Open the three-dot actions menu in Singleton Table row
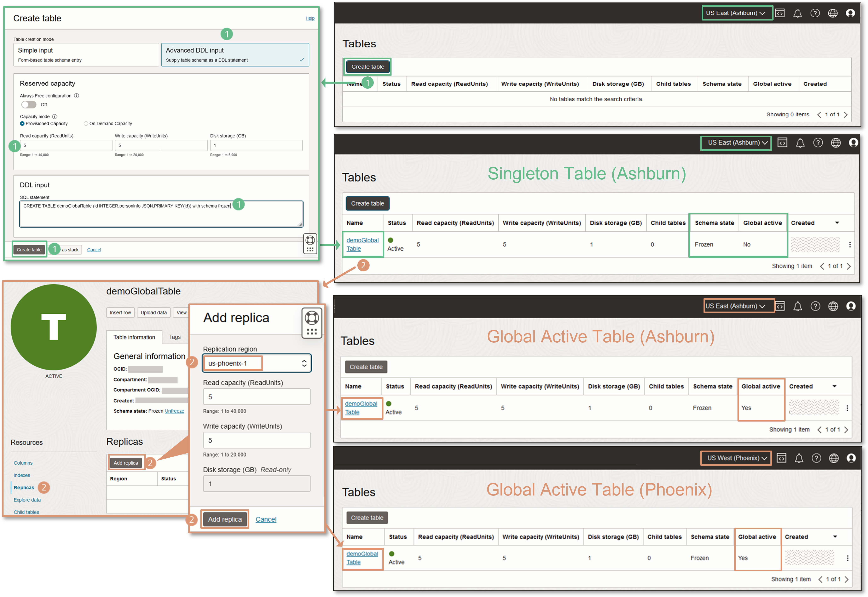Screen dimensions: 868x597 pos(850,244)
